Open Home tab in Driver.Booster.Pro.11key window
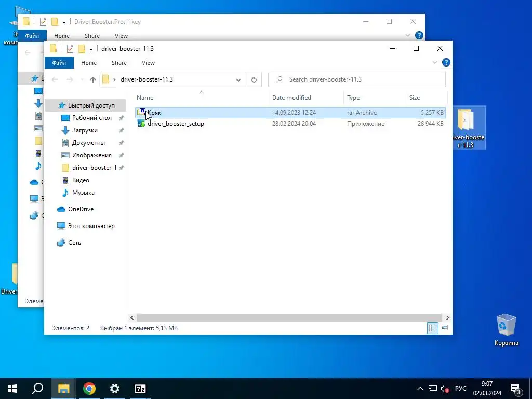 coord(62,36)
